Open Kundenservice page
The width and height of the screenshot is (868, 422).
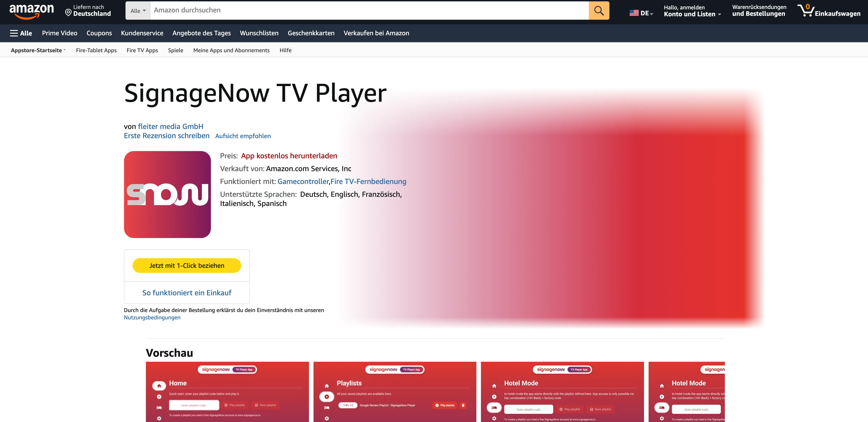pyautogui.click(x=142, y=33)
